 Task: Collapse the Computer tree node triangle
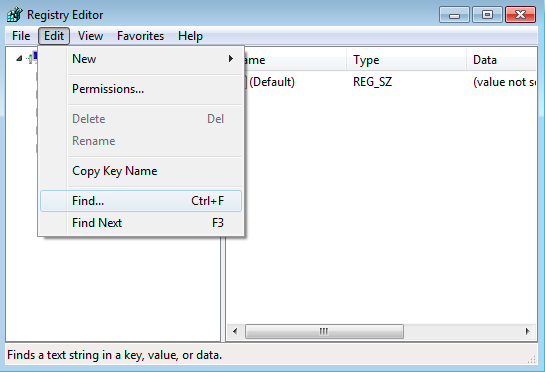coord(19,58)
